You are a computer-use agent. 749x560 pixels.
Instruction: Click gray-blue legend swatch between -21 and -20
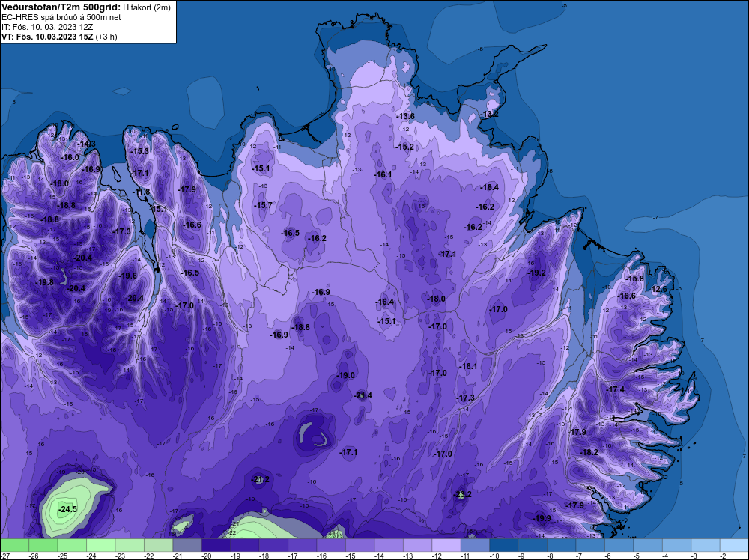point(187,545)
